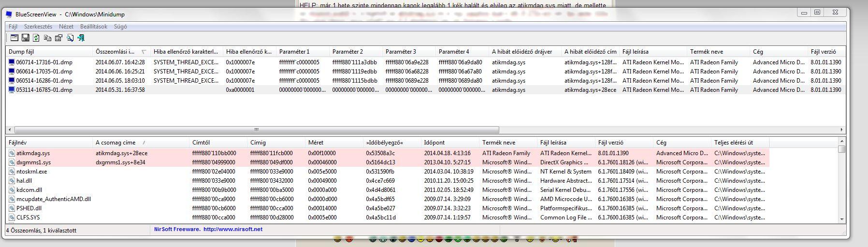Sort by Paraméter 1 column header
Image resolution: width=868 pixels, height=247 pixels.
pyautogui.click(x=303, y=52)
